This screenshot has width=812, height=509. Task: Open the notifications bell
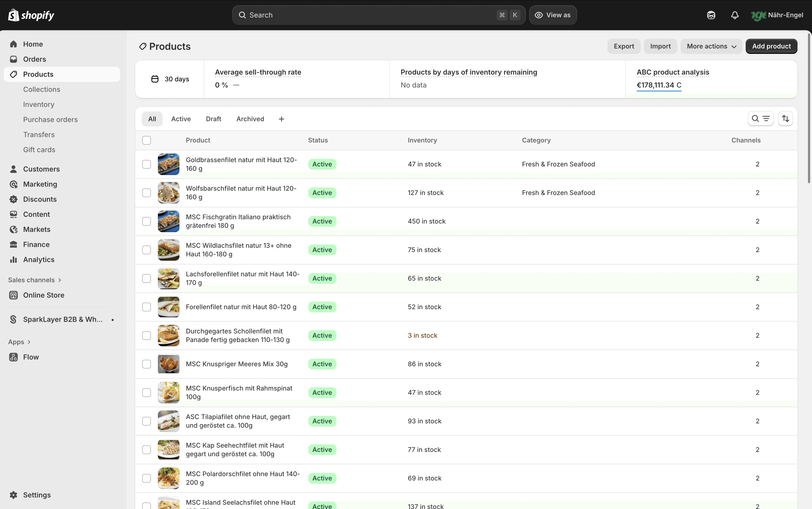click(x=734, y=15)
